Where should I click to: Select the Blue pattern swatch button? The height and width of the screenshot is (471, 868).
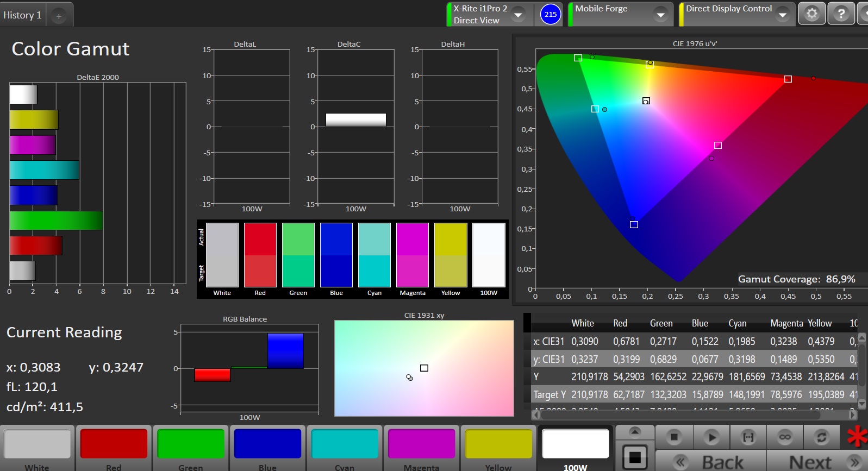267,449
